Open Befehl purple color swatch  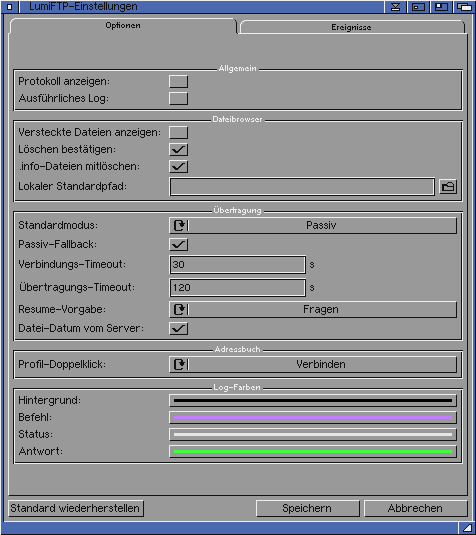313,417
